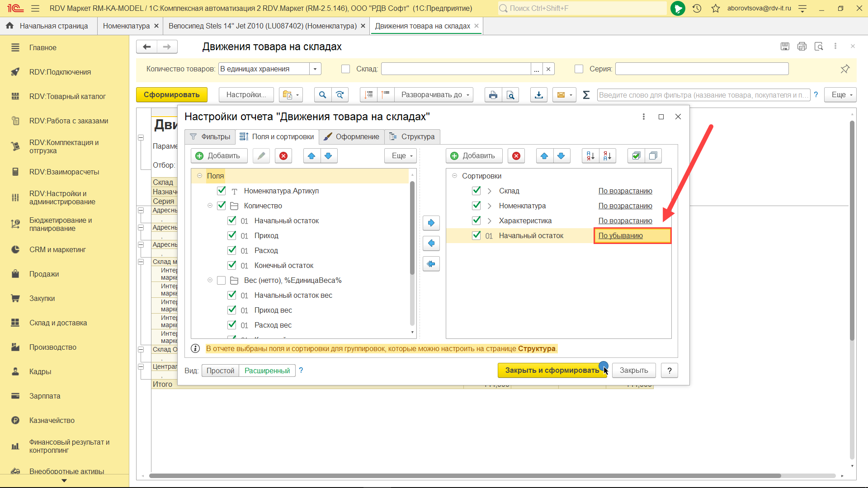This screenshot has width=868, height=488.
Task: Click into the report filter search field
Action: [703, 95]
